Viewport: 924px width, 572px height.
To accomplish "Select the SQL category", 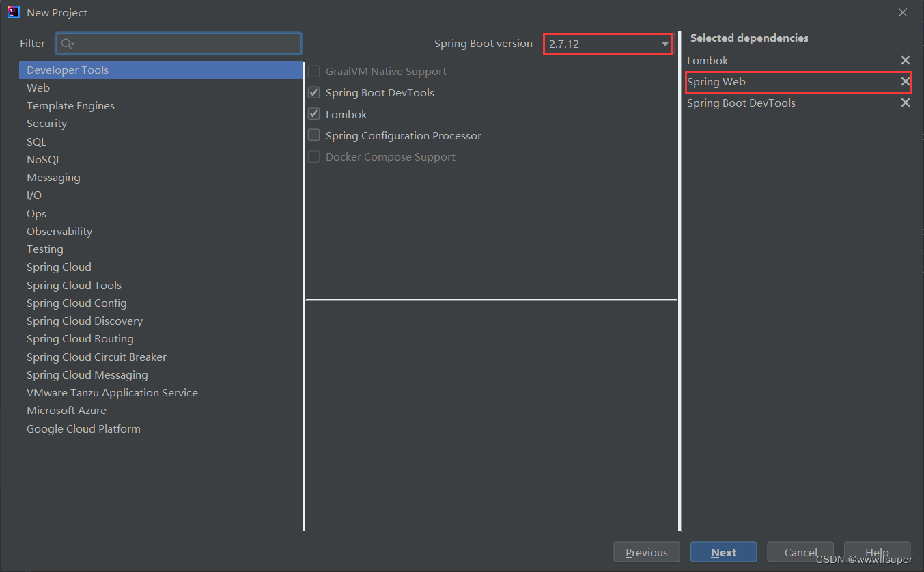I will click(161, 141).
